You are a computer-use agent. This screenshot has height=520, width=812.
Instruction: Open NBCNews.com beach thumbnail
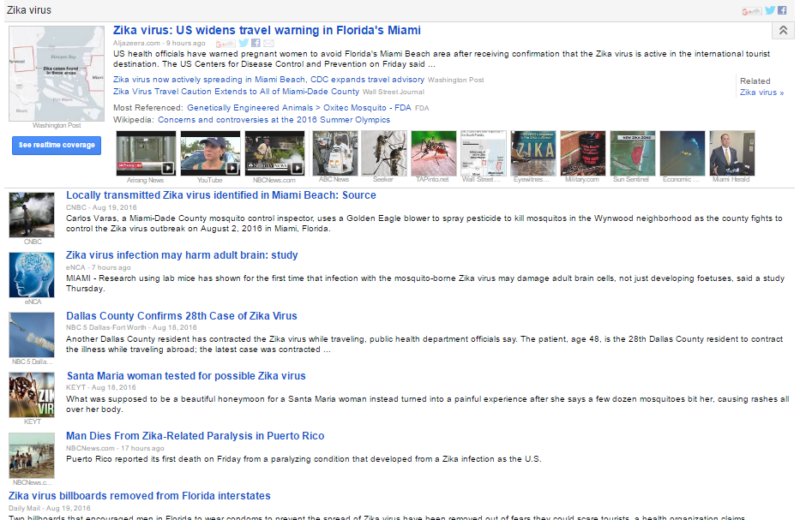[x=32, y=456]
